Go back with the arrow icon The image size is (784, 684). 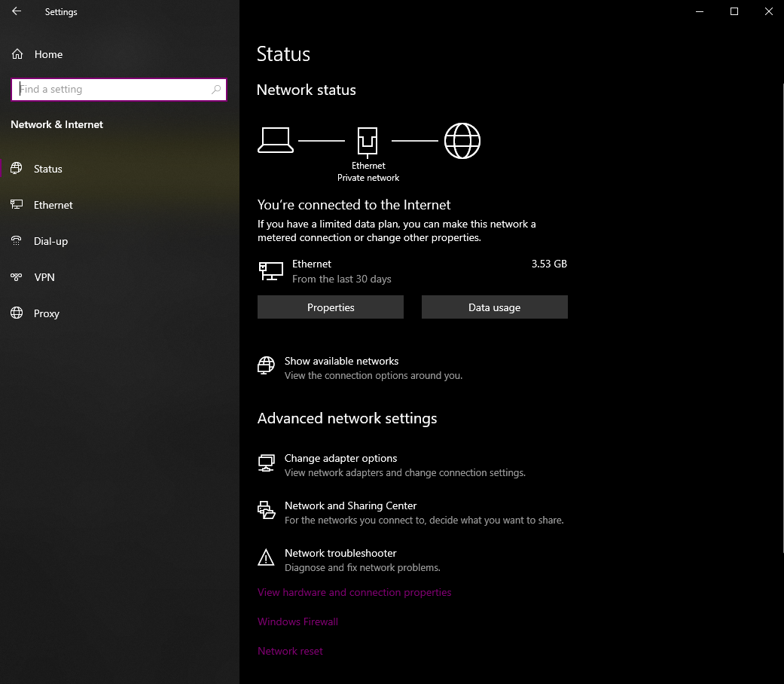[17, 11]
